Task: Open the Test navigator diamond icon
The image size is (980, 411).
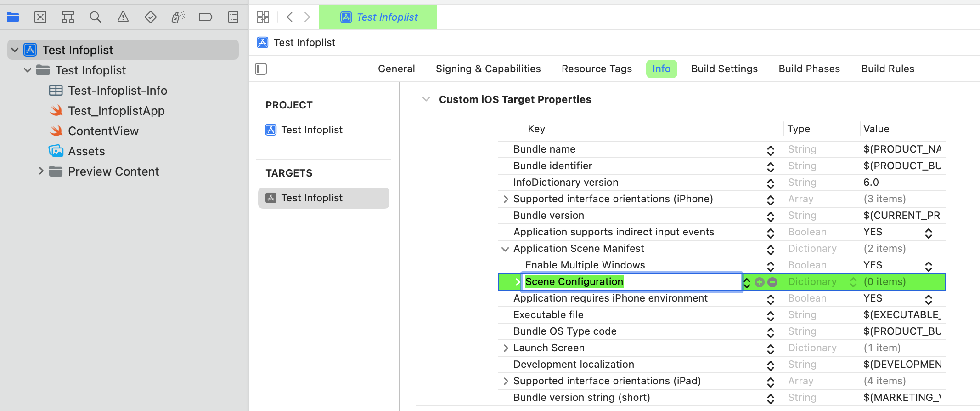Action: point(151,17)
